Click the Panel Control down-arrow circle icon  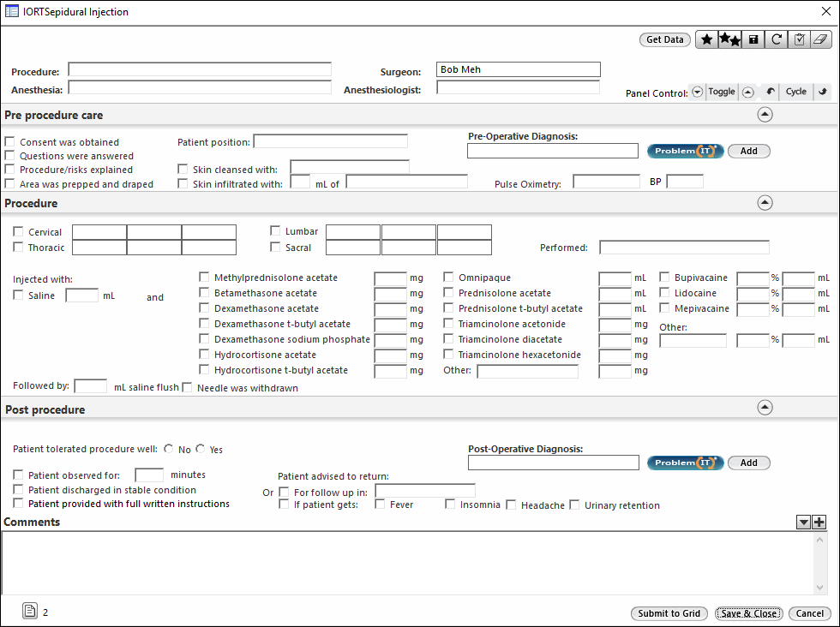click(x=697, y=93)
